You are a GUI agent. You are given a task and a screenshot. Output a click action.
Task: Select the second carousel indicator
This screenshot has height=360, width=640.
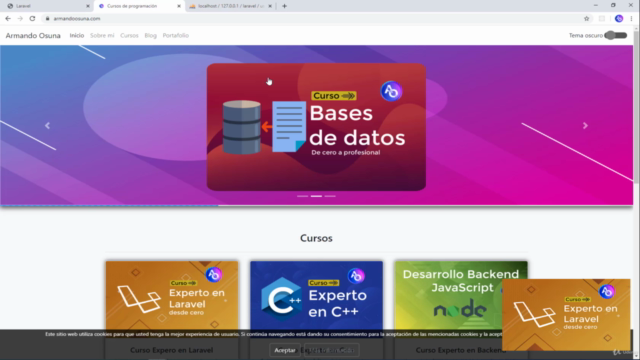[x=316, y=196]
